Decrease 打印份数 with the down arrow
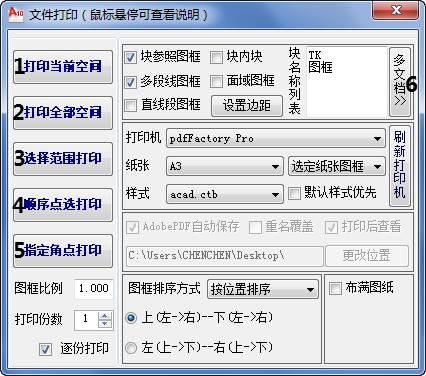 point(105,324)
